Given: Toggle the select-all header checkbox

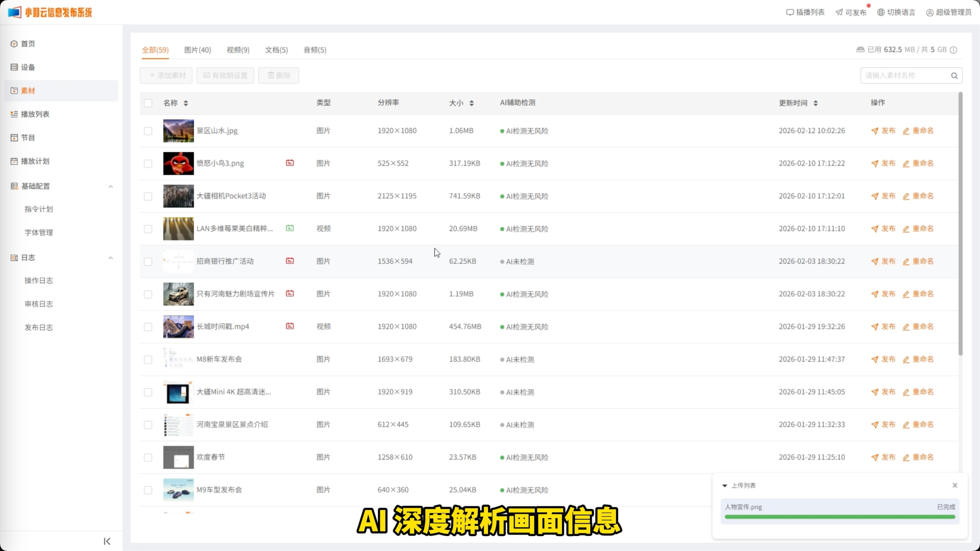Looking at the screenshot, I should [x=148, y=103].
